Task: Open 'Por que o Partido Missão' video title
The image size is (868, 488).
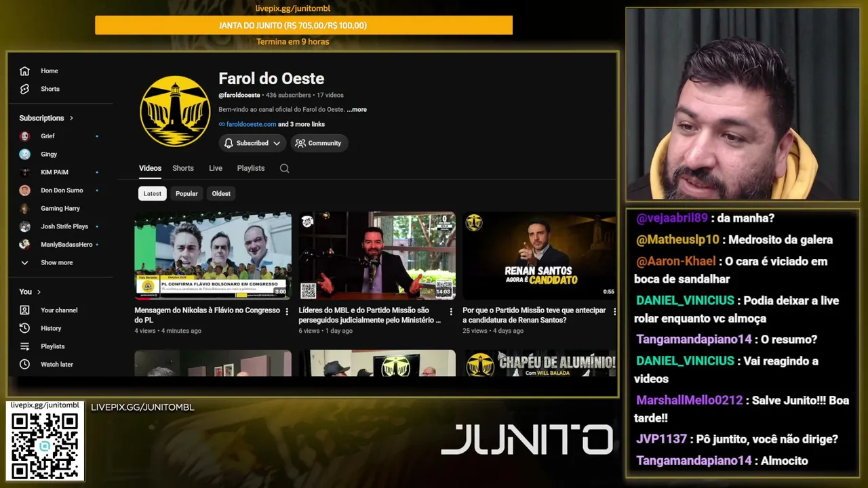Action: click(x=534, y=315)
